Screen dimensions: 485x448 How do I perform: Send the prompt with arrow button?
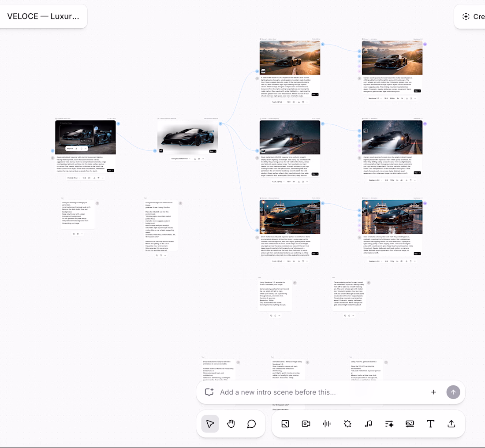[453, 392]
